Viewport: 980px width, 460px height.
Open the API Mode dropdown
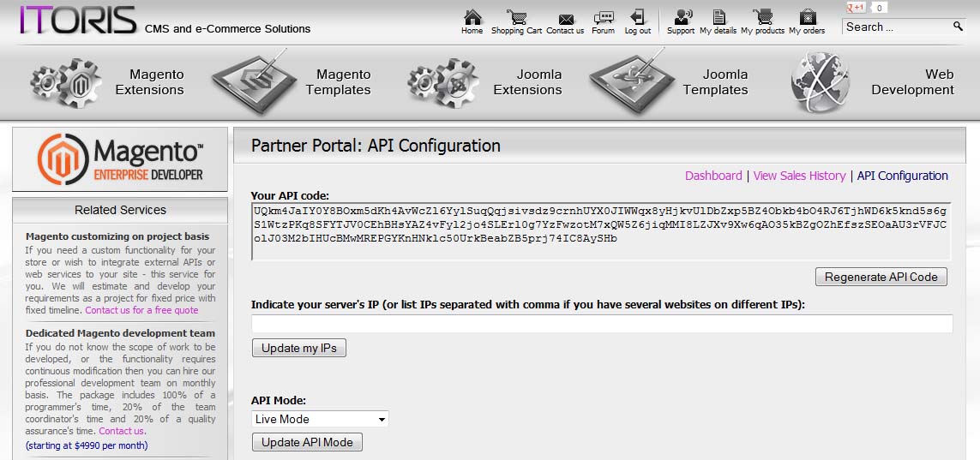coord(320,420)
